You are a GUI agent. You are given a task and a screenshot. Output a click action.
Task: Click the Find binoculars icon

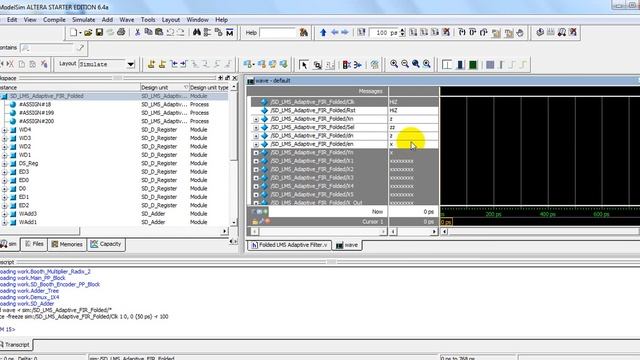coord(197,32)
